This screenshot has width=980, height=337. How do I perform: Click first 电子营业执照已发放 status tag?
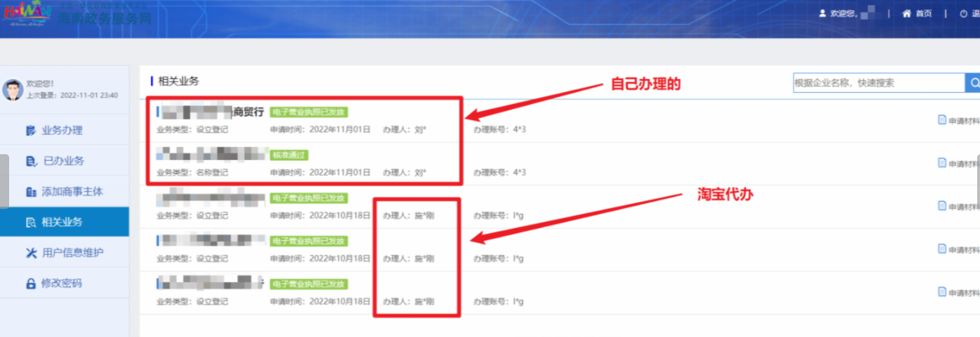coord(308,112)
